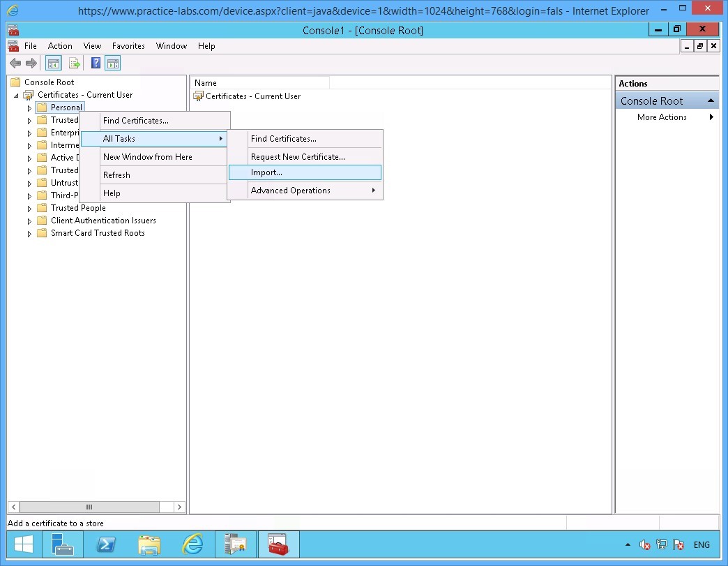Toggle the console tree pane icon
The image size is (728, 566).
(53, 63)
